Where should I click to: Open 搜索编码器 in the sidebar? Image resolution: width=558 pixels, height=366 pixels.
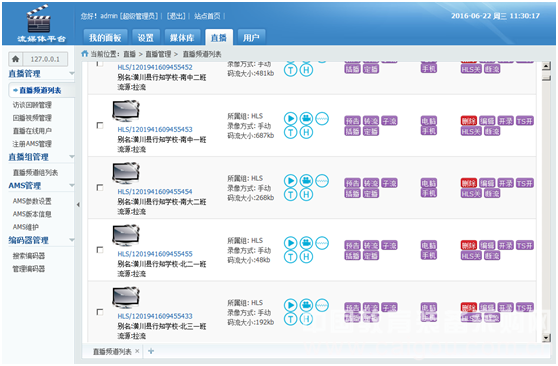point(29,256)
